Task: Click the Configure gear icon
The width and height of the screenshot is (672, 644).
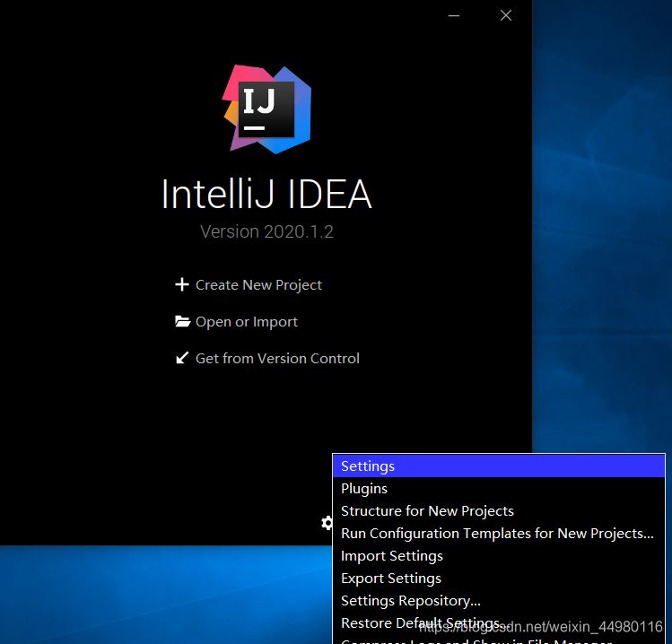Action: coord(327,523)
